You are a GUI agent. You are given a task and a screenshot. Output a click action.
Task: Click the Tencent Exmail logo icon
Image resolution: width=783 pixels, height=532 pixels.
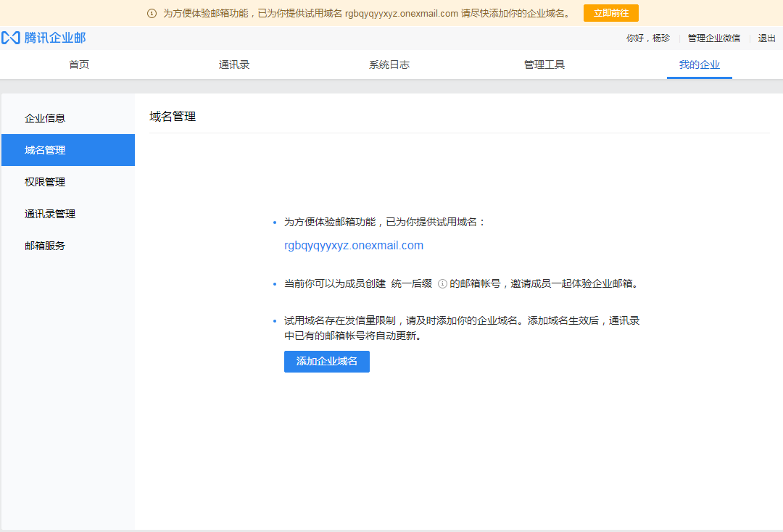pyautogui.click(x=10, y=38)
